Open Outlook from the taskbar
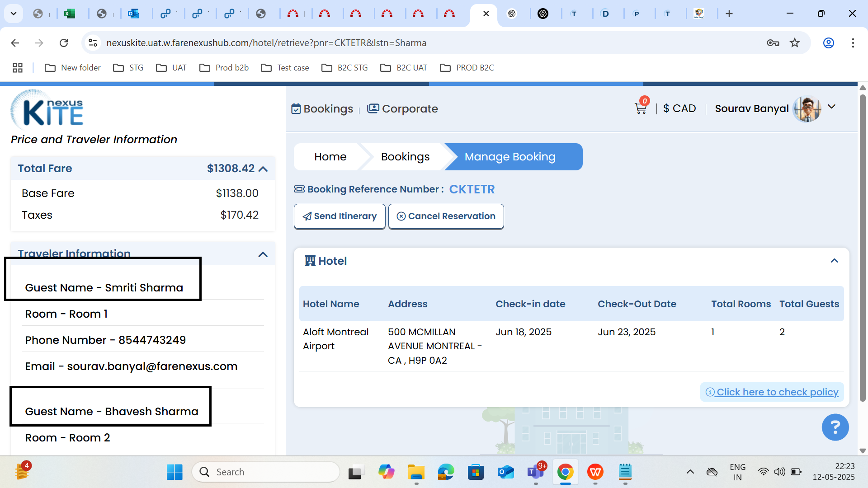The image size is (868, 488). [505, 472]
